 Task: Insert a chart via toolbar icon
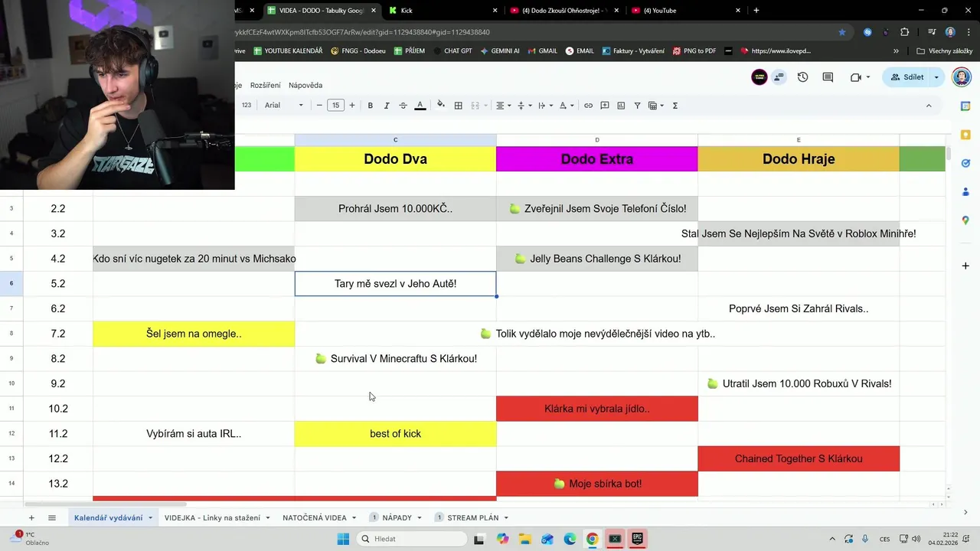coord(621,106)
